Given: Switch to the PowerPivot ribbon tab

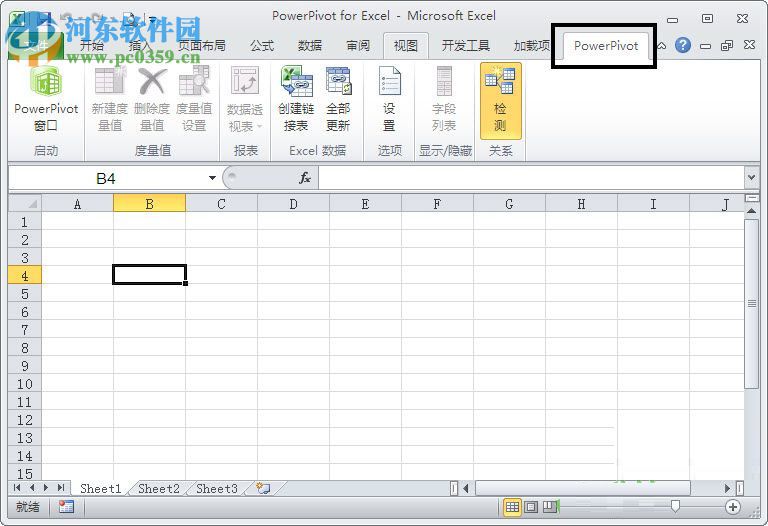Looking at the screenshot, I should [606, 46].
